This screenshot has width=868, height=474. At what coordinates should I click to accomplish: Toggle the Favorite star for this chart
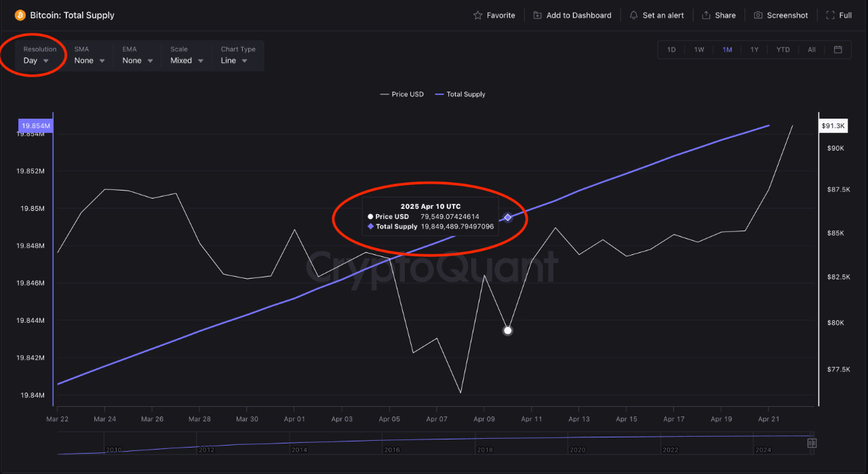click(x=479, y=15)
